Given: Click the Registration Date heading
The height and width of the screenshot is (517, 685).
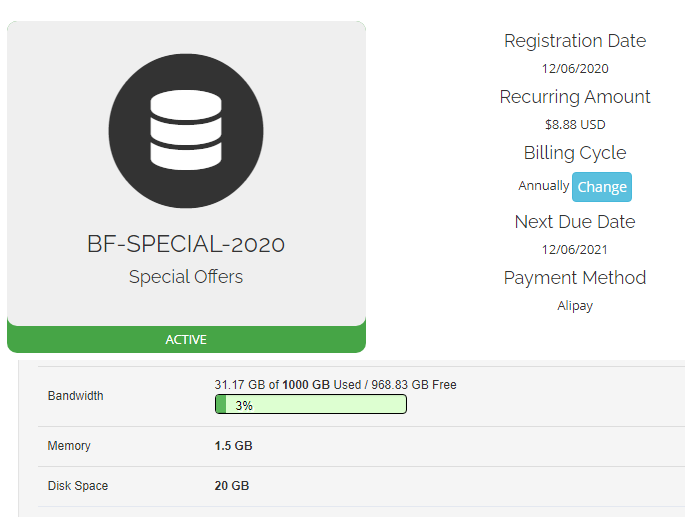Looking at the screenshot, I should tap(575, 41).
